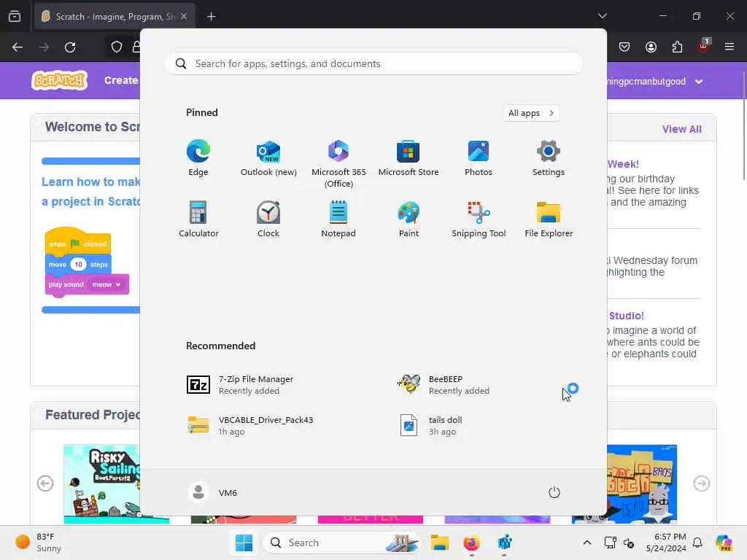
Task: Open Firefox list all tabs dropdown
Action: click(x=603, y=16)
